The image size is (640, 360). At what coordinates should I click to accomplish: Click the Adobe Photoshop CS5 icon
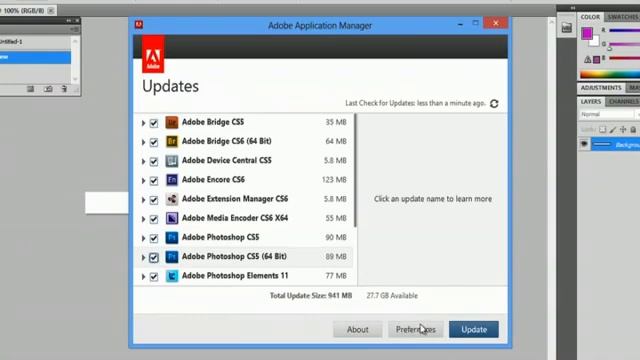click(171, 237)
